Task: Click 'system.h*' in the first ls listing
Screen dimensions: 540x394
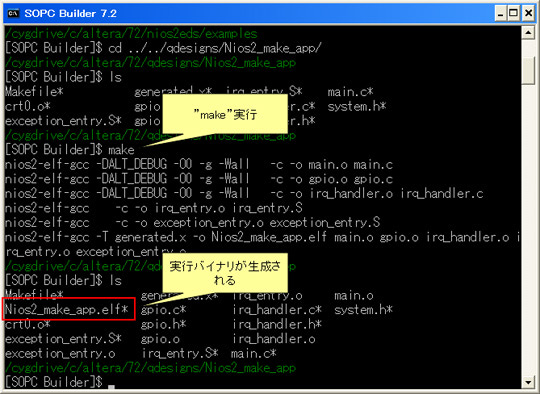Action: tap(357, 107)
